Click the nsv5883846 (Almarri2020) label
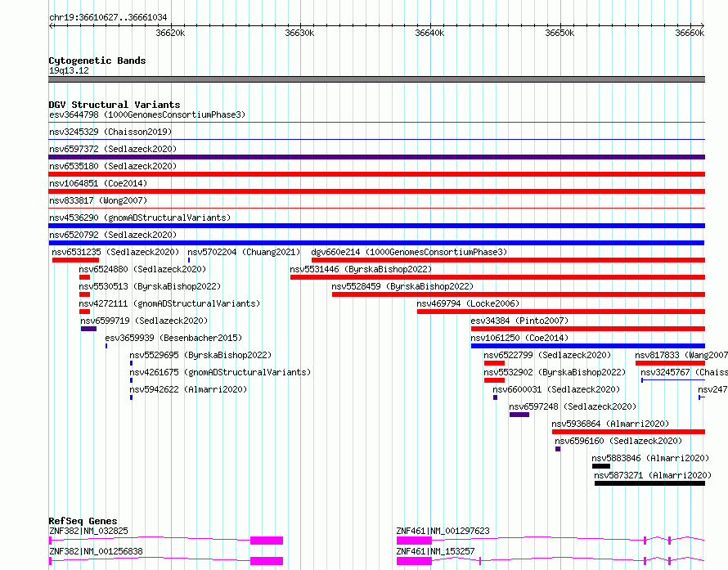Image resolution: width=728 pixels, height=570 pixels. tap(650, 458)
